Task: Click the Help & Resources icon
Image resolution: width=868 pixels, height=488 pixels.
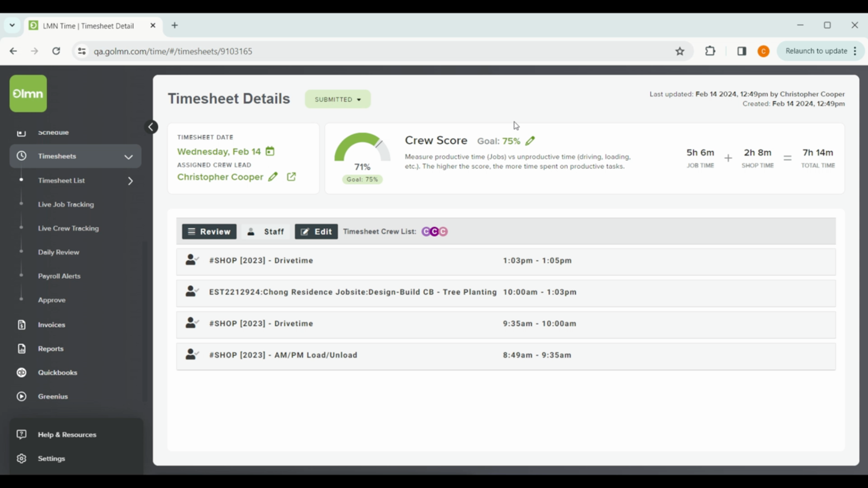Action: click(x=21, y=434)
